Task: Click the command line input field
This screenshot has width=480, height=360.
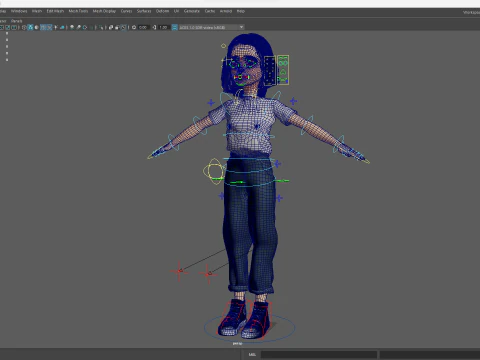Action: [x=319, y=355]
